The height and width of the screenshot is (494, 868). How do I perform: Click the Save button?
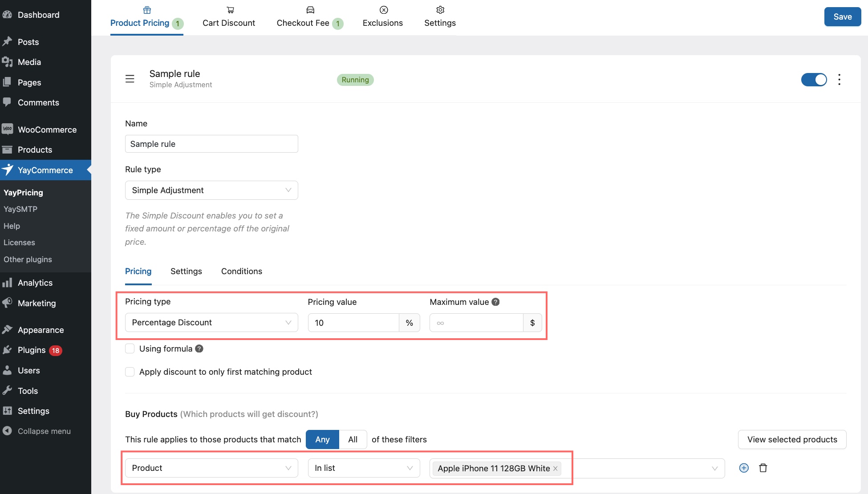pos(842,17)
